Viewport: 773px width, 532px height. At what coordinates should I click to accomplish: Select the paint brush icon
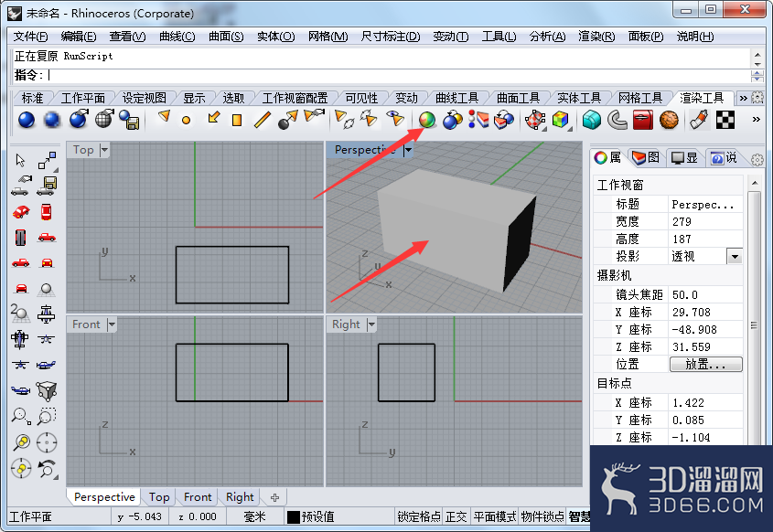click(x=699, y=120)
